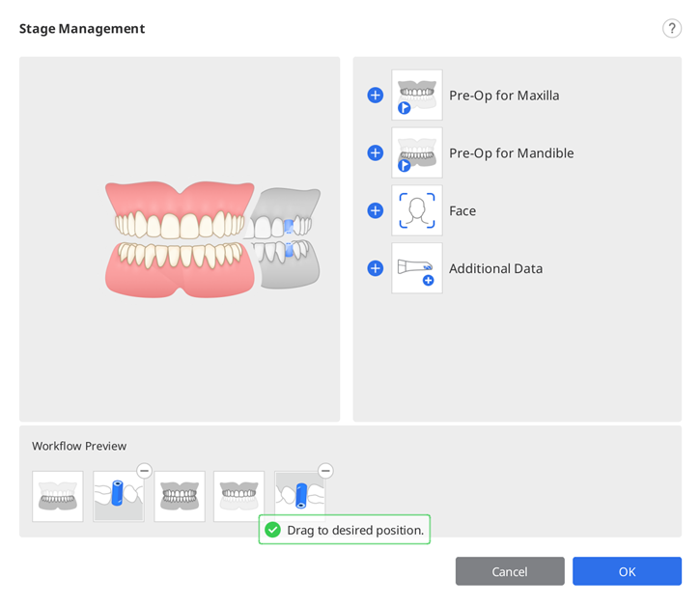Add the Additional Data stage via plus
This screenshot has height=605, width=700.
click(375, 268)
